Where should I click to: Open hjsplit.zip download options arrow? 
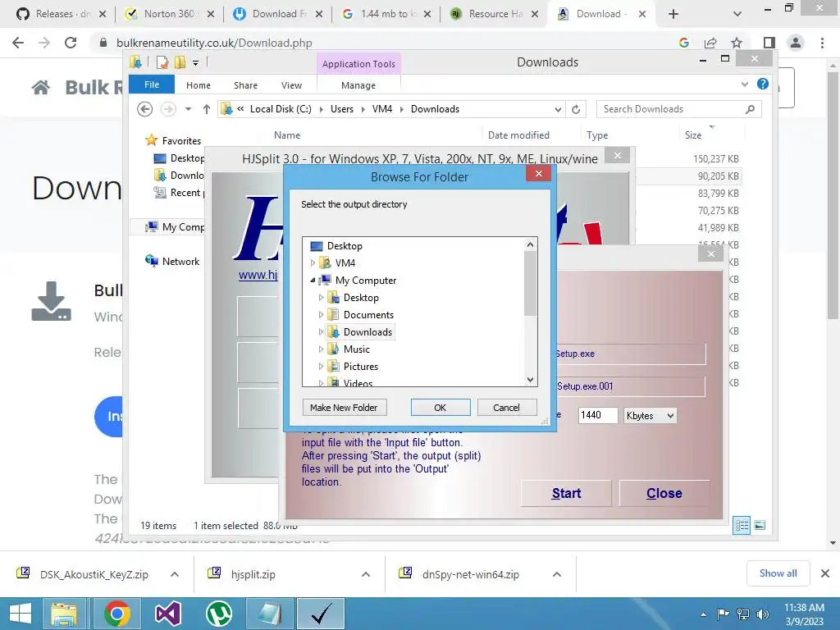point(366,574)
